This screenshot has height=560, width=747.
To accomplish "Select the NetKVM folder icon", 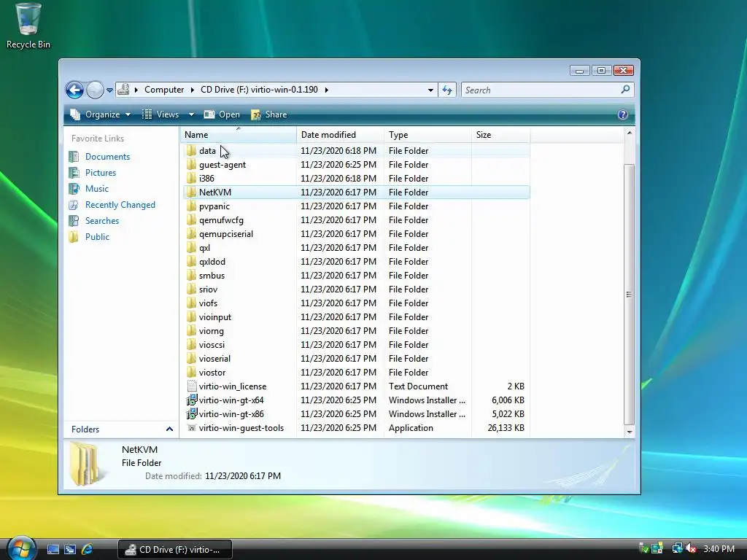I will [192, 192].
